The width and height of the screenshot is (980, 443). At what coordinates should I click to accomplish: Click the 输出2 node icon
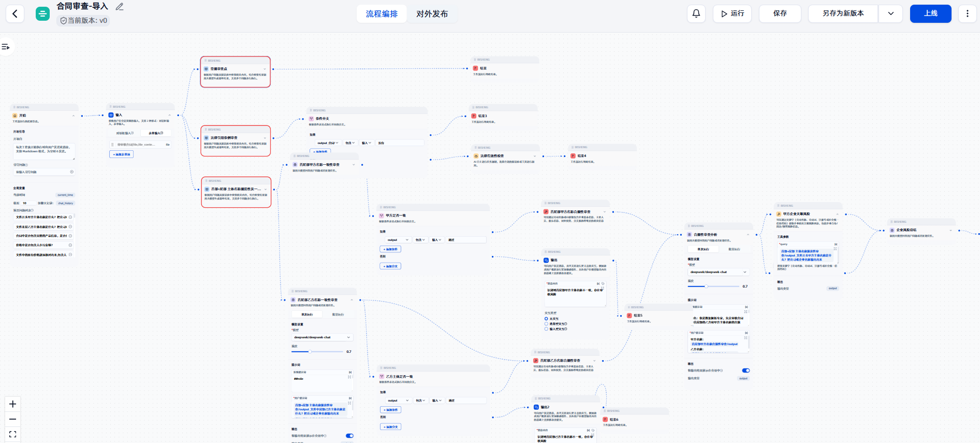pos(537,407)
